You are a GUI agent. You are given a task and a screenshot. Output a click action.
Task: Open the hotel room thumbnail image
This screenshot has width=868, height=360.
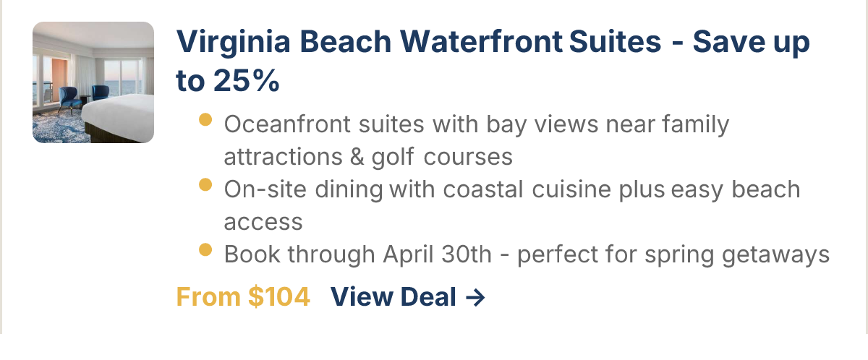(93, 82)
